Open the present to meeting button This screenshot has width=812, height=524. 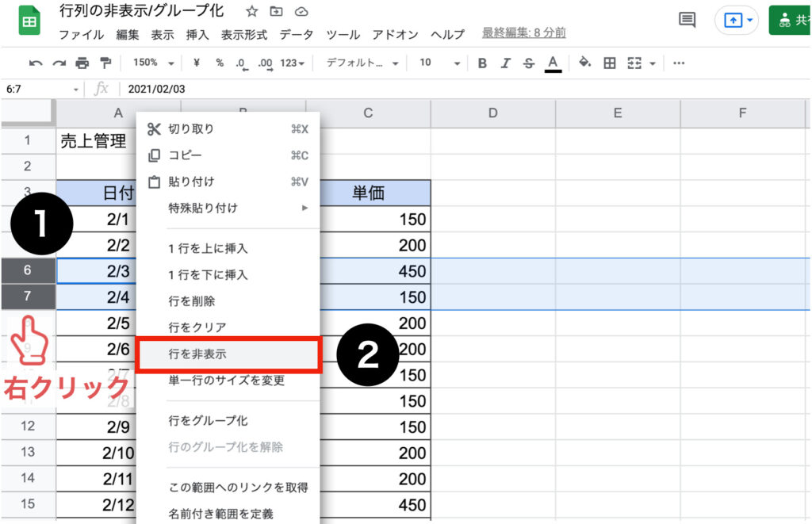coord(737,20)
